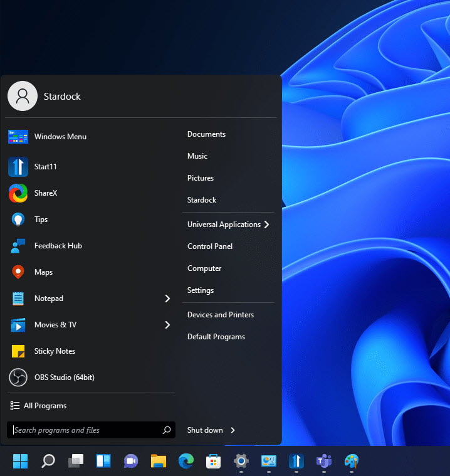The image size is (450, 476).
Task: Open Widgets on the taskbar
Action: [103, 461]
